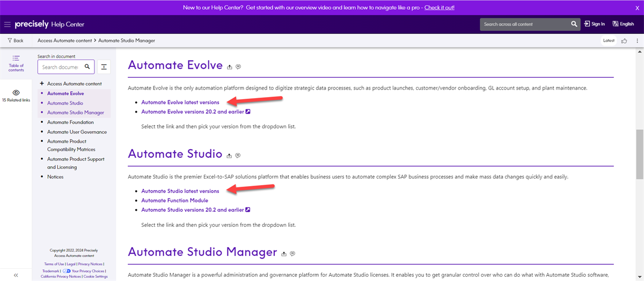
Task: Click Access Automate content breadcrumb
Action: point(64,41)
